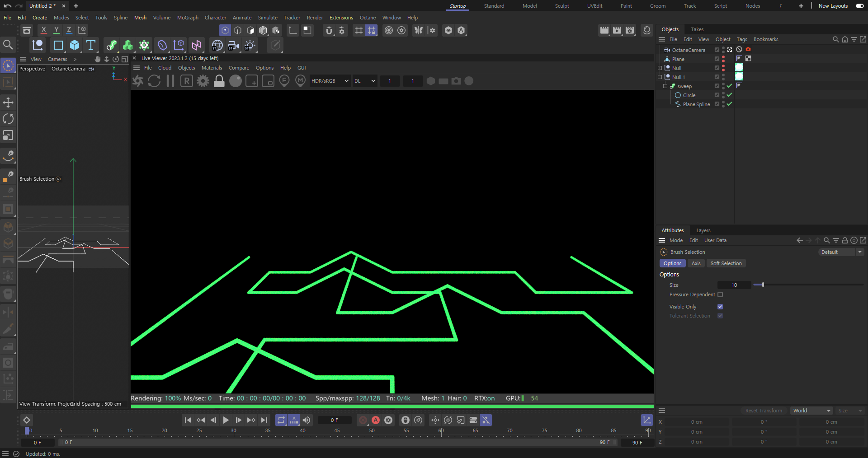Screen dimensions: 868x458
Task: Open the MoGraph menu
Action: click(x=188, y=18)
